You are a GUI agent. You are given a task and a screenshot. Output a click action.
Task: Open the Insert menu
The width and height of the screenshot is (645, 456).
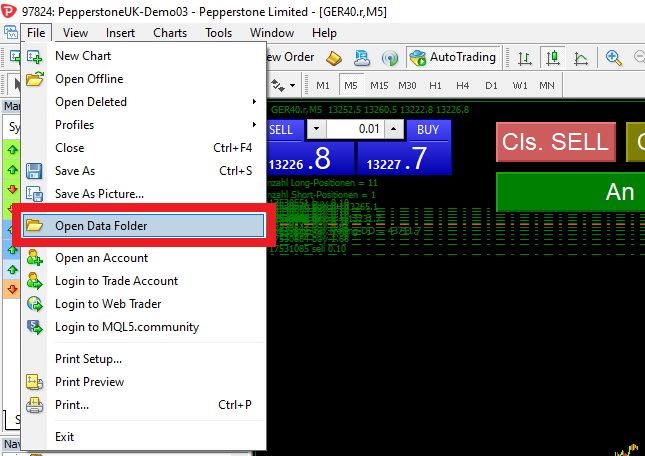point(120,32)
